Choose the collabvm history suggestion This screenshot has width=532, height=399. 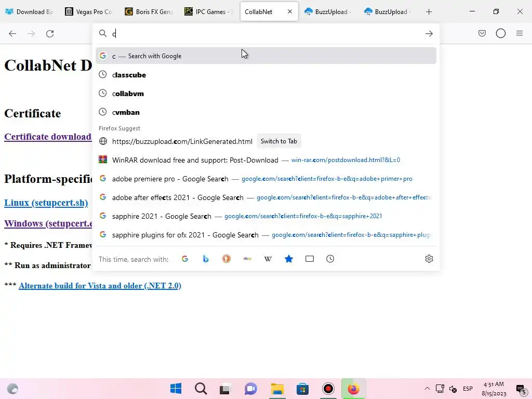[x=266, y=94]
